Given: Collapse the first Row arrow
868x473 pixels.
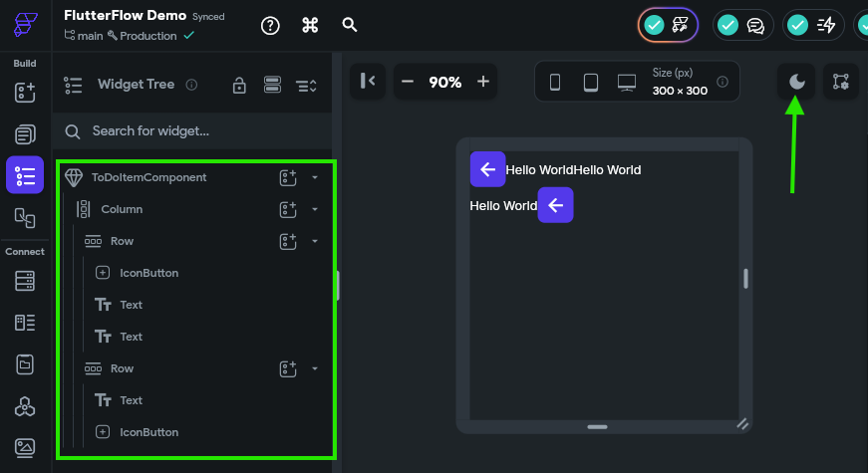Looking at the screenshot, I should (x=315, y=241).
